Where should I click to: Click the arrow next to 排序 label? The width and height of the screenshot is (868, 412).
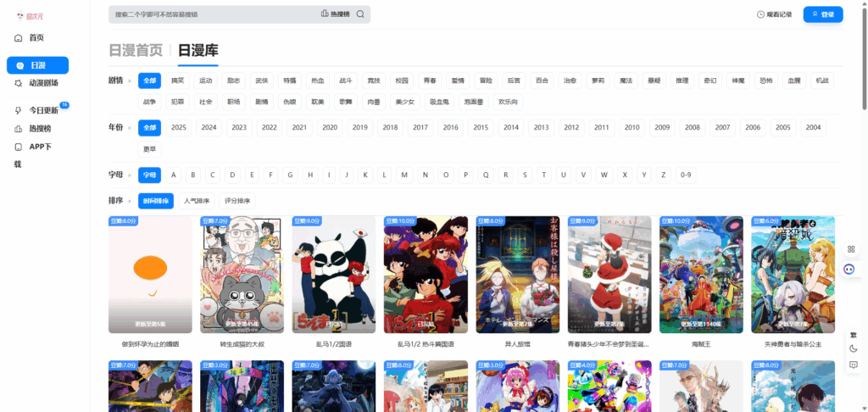point(130,202)
